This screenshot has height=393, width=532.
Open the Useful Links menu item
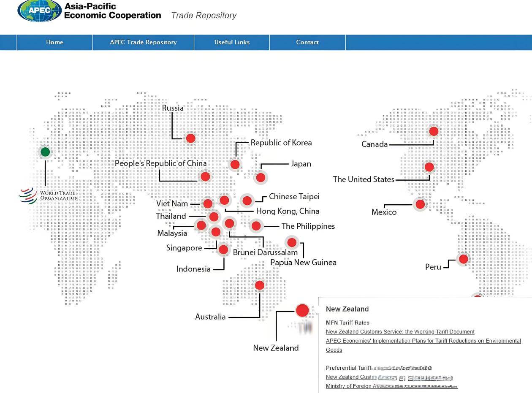232,42
